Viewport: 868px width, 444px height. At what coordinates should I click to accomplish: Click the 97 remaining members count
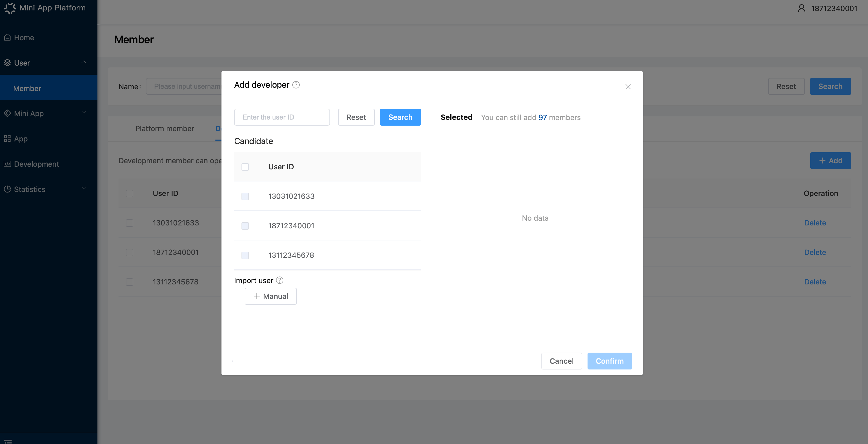point(542,117)
